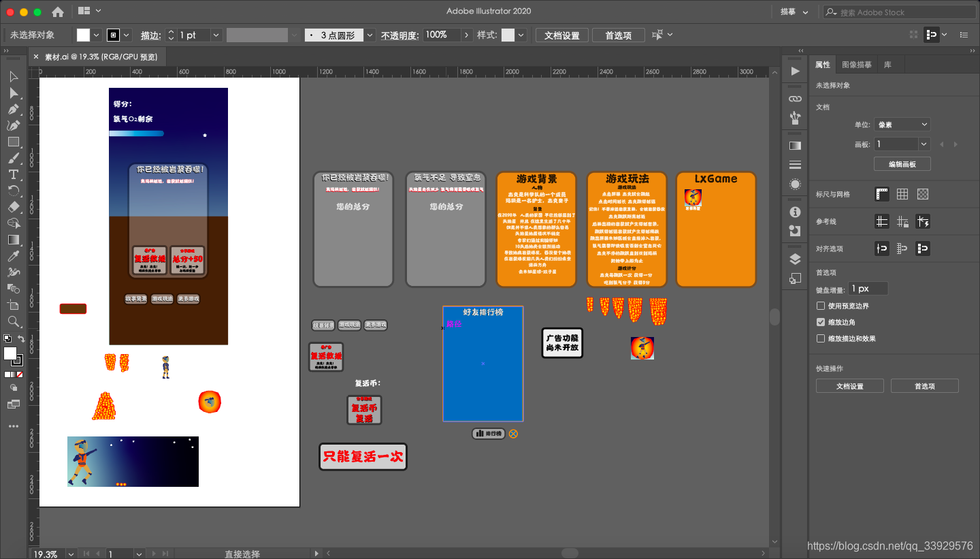The image size is (980, 559).
Task: Swap fill and stroke colors
Action: (x=21, y=339)
